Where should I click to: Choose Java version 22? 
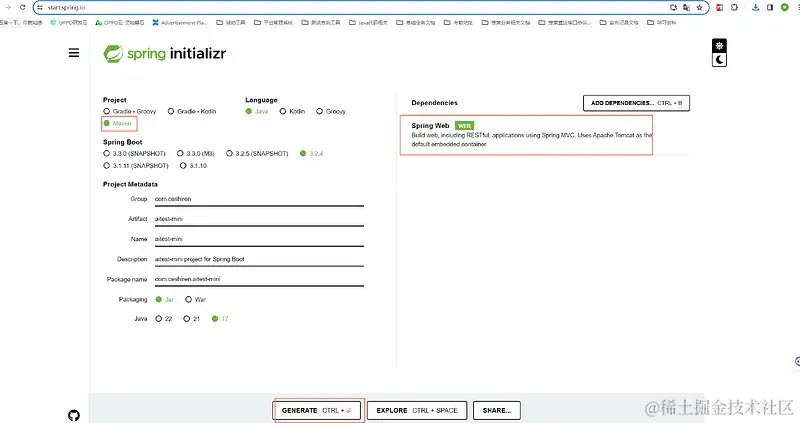[164, 319]
